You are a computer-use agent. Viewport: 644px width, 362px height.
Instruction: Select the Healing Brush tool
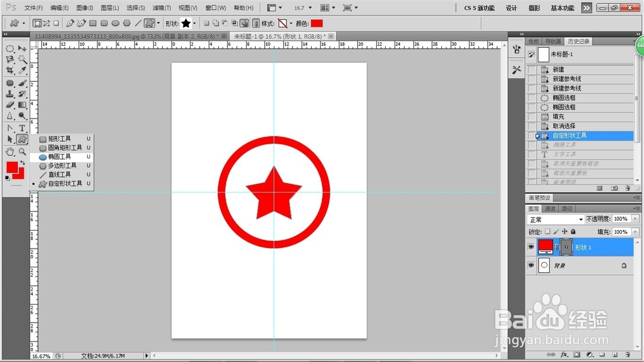click(10, 83)
